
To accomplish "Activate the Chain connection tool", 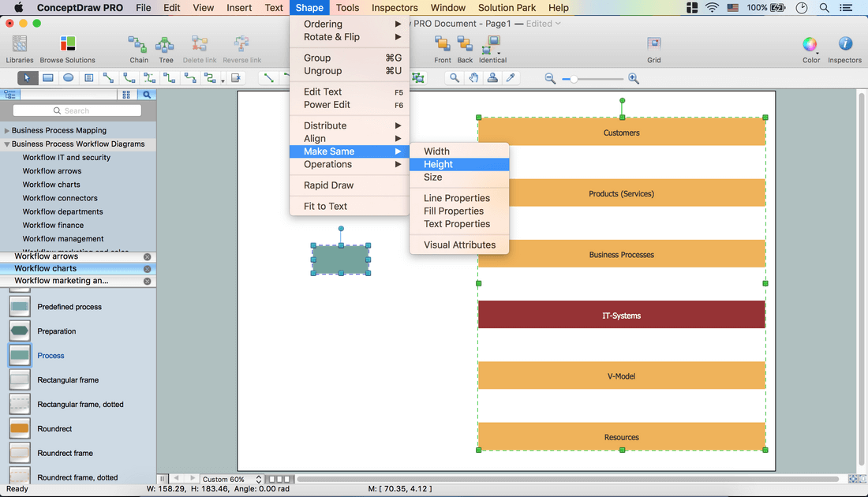I will tap(138, 48).
